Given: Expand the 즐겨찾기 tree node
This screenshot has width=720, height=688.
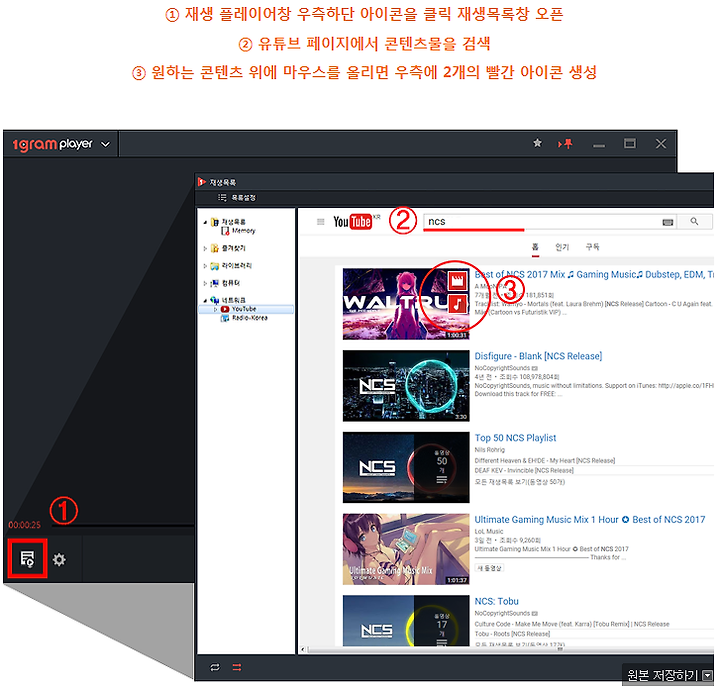Looking at the screenshot, I should pos(205,248).
